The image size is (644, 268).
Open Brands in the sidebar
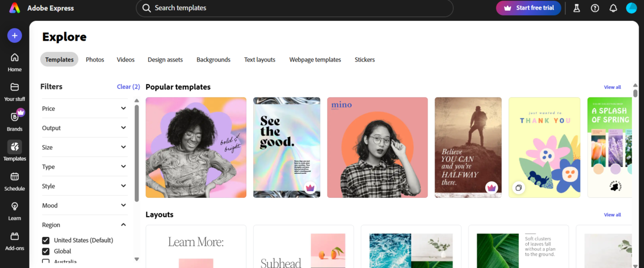point(14,117)
